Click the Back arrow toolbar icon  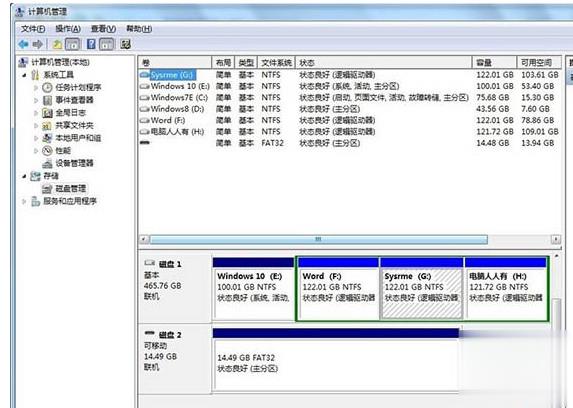23,44
